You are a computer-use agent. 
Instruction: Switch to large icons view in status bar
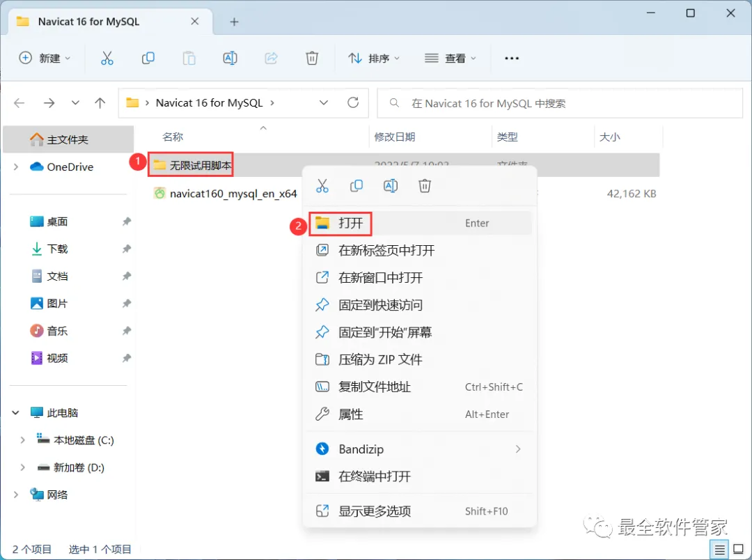tap(739, 549)
